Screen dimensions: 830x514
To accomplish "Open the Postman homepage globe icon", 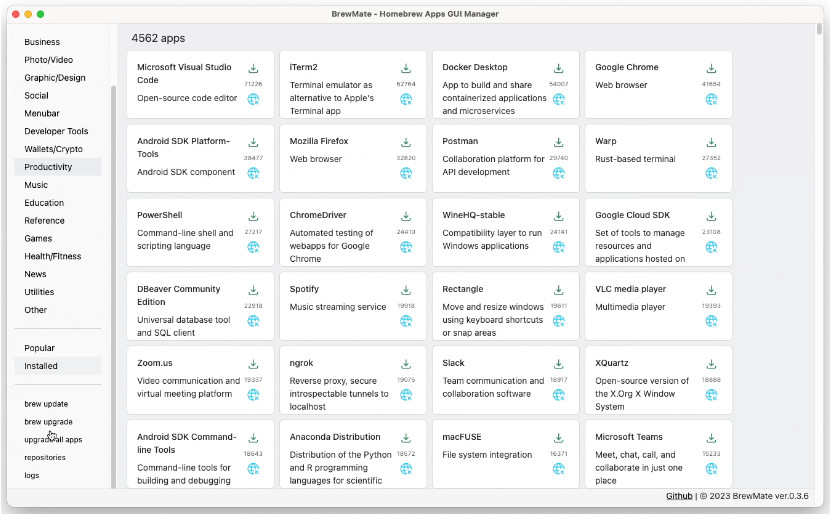I will (558, 173).
